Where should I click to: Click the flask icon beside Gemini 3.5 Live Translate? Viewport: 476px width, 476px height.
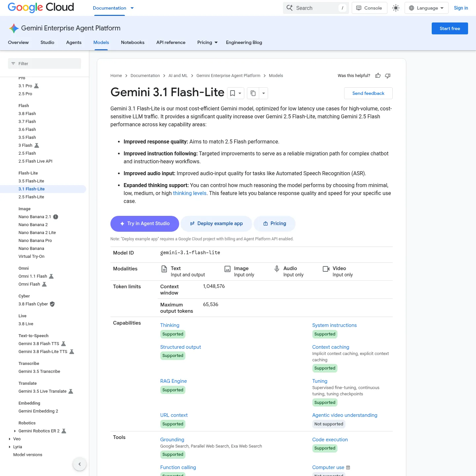(71, 391)
